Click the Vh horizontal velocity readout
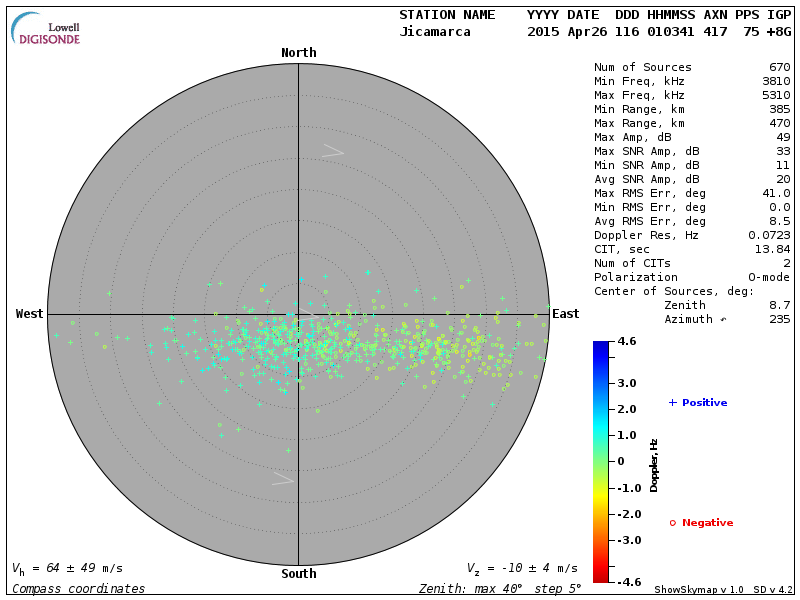The height and width of the screenshot is (600, 800). 67,568
